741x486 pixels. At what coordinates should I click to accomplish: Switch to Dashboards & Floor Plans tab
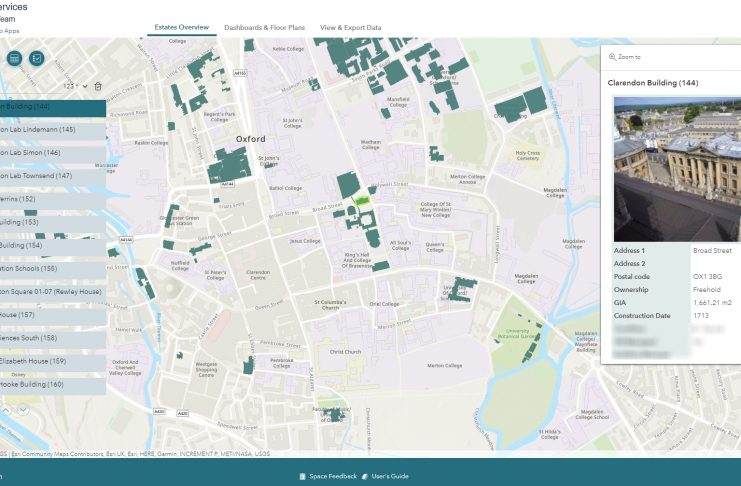tap(264, 28)
